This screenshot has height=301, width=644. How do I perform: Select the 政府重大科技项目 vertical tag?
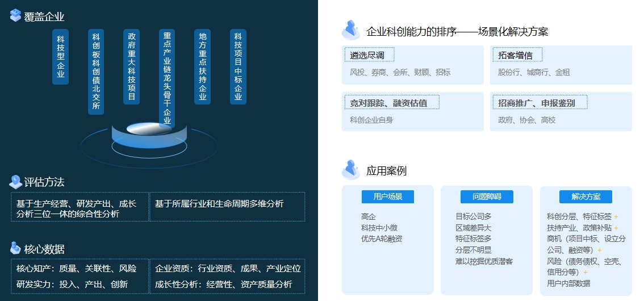coord(131,66)
